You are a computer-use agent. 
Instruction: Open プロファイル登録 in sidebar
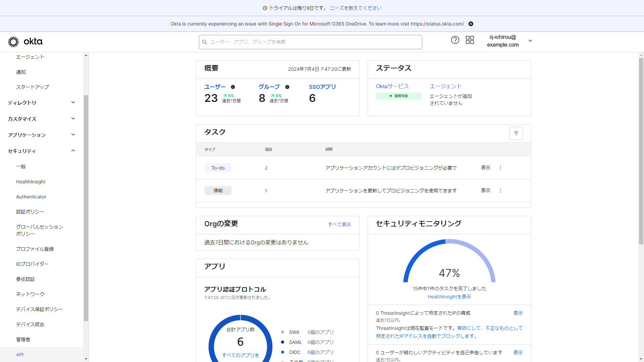35,249
